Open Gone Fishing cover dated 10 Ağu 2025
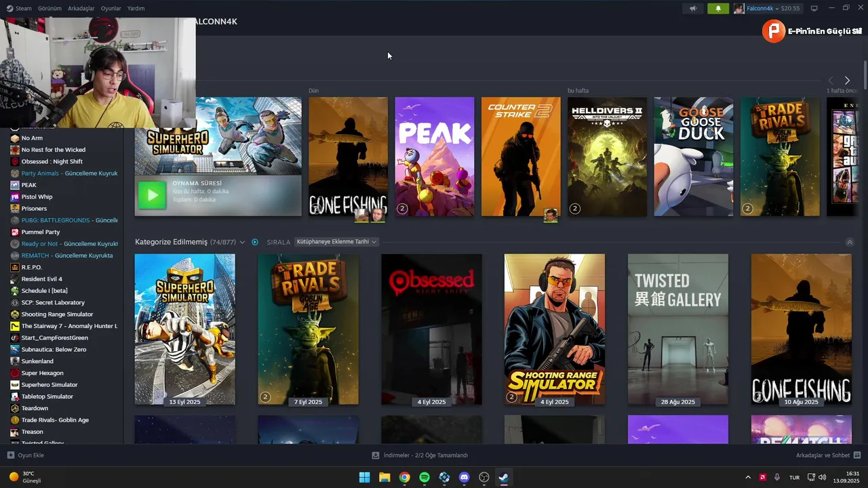 [x=801, y=329]
